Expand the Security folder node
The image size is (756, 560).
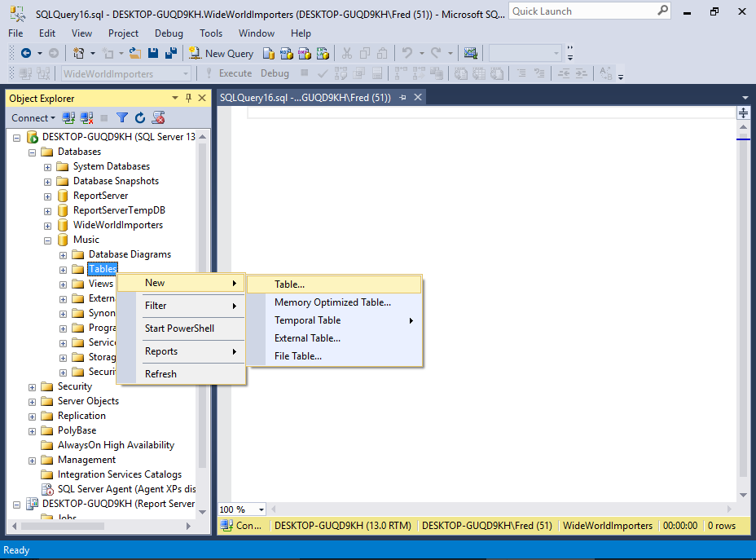coord(33,386)
